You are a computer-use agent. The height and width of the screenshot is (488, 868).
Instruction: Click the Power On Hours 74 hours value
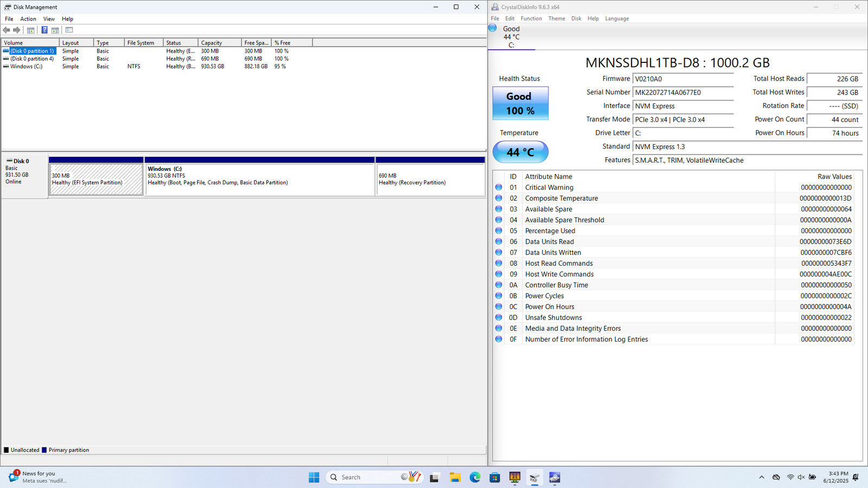(x=834, y=133)
